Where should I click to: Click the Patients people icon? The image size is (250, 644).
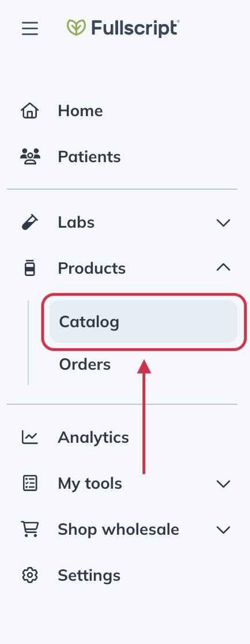[30, 156]
